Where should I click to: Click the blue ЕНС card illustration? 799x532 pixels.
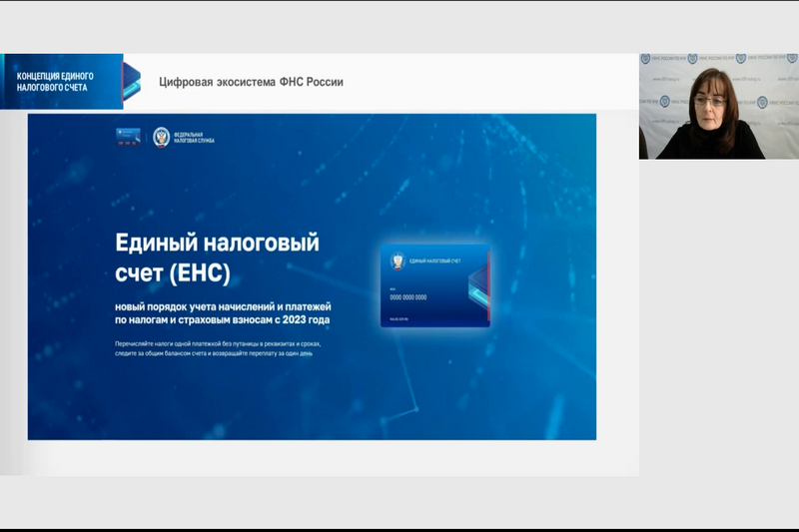435,285
